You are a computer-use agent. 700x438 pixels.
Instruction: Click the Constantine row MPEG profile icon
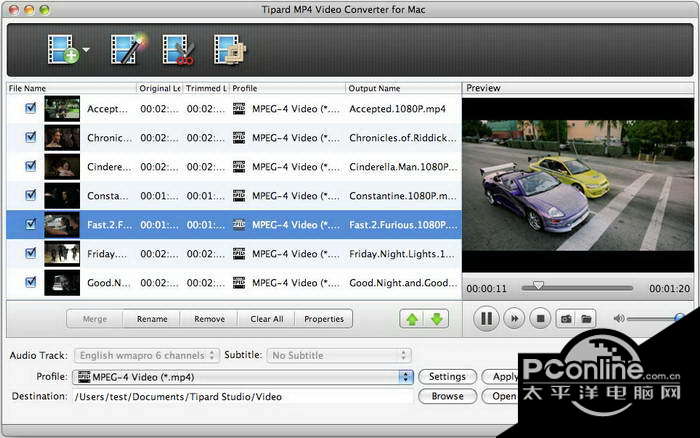pyautogui.click(x=239, y=196)
